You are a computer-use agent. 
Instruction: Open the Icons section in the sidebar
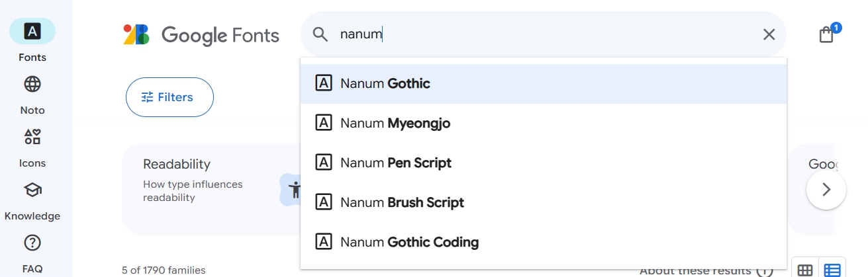coord(32,145)
